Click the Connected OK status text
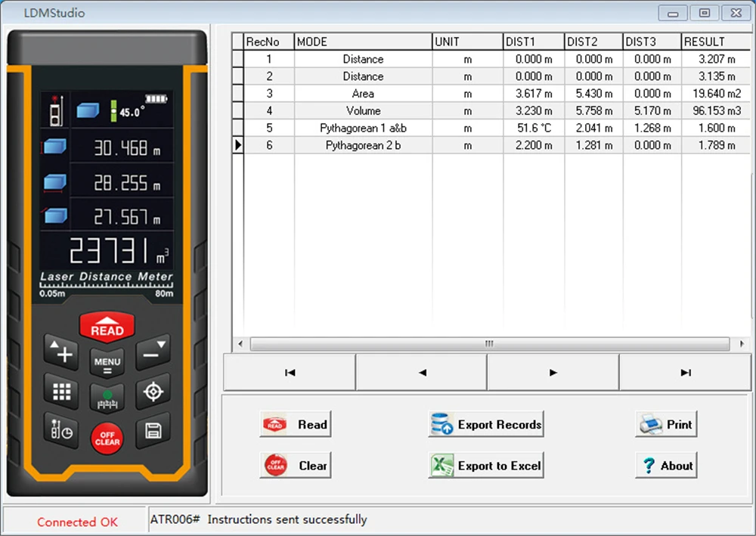The height and width of the screenshot is (536, 756). [x=77, y=522]
